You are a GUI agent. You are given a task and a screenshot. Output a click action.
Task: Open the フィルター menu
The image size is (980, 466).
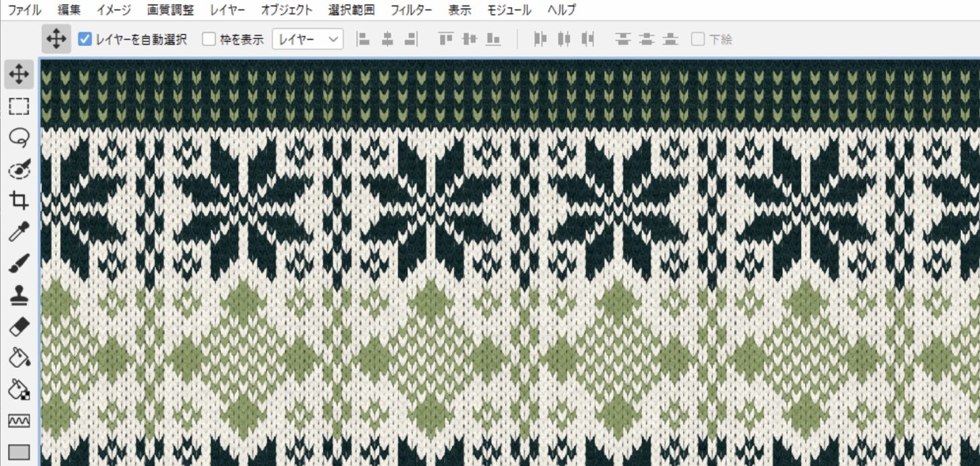point(412,10)
